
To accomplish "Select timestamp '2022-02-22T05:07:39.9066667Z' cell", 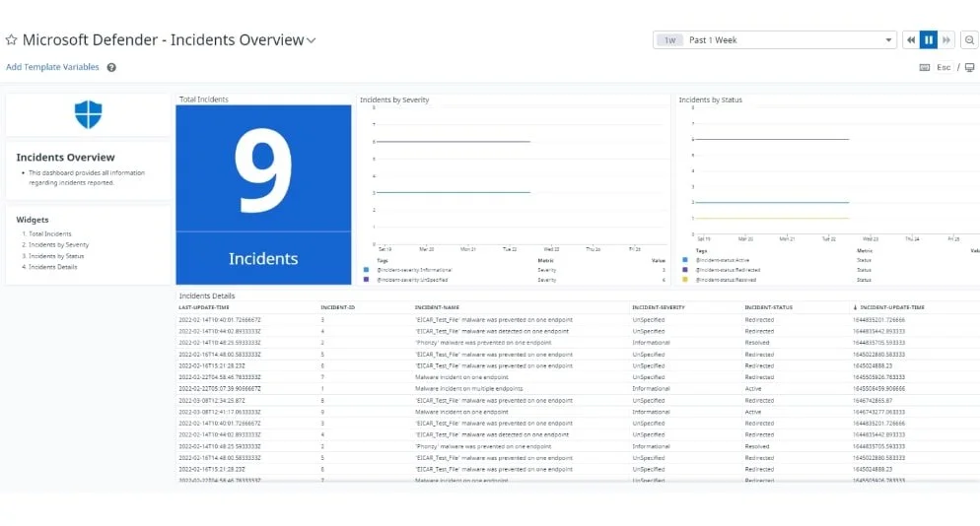I will point(220,388).
